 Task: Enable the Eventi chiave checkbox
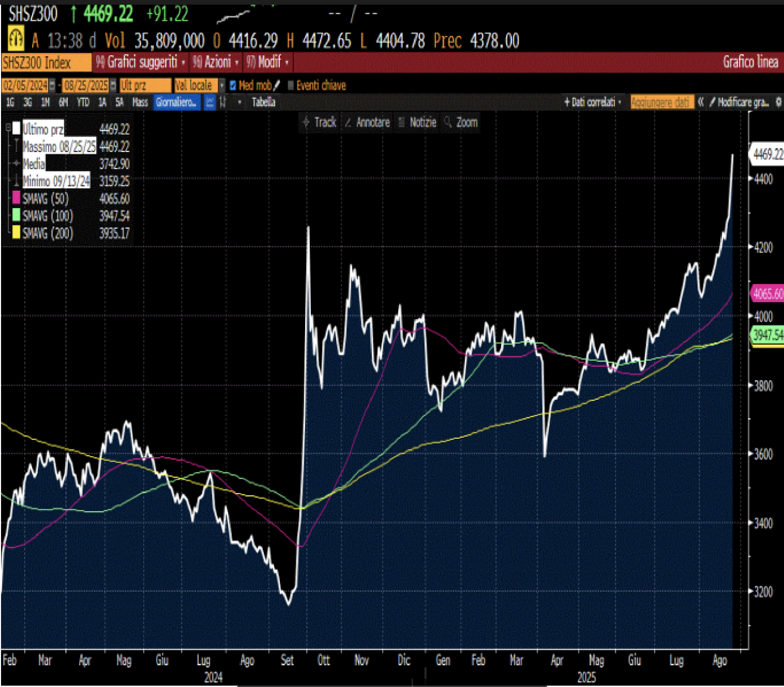click(x=291, y=85)
